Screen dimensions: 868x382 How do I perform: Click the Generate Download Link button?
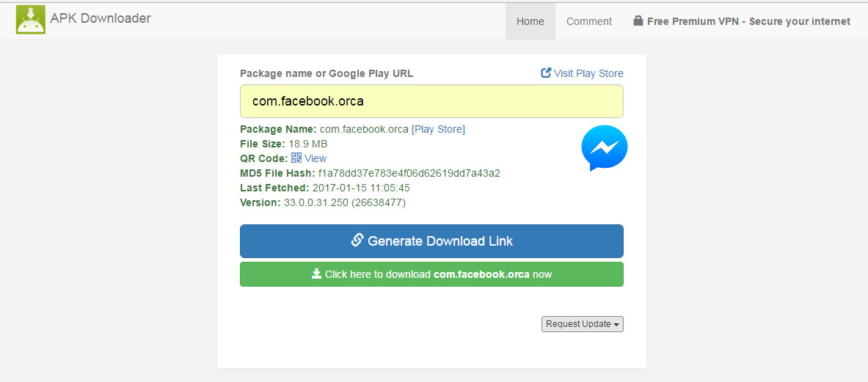click(x=431, y=241)
